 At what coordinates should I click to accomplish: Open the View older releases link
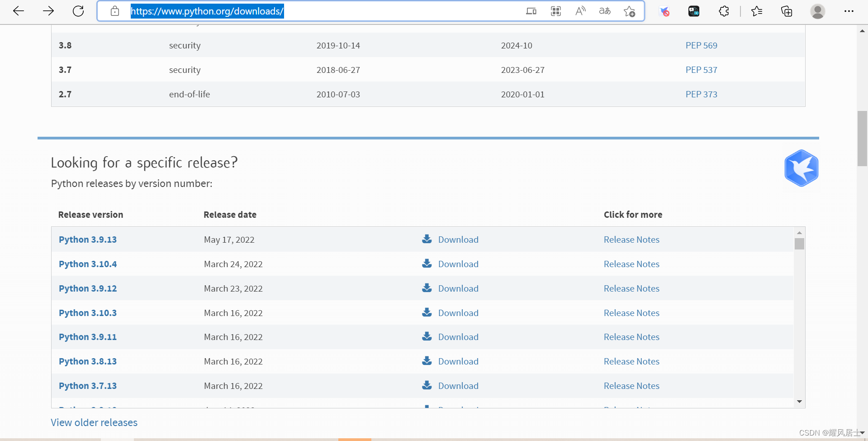pos(94,422)
